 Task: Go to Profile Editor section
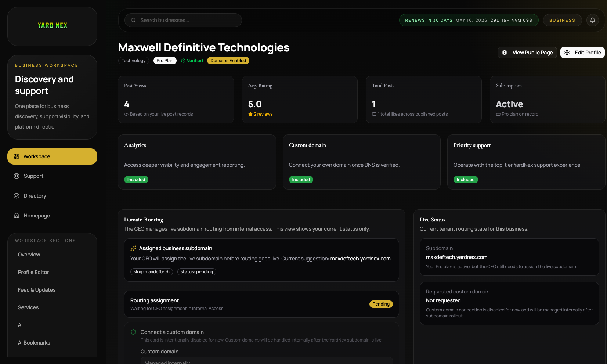(x=33, y=272)
